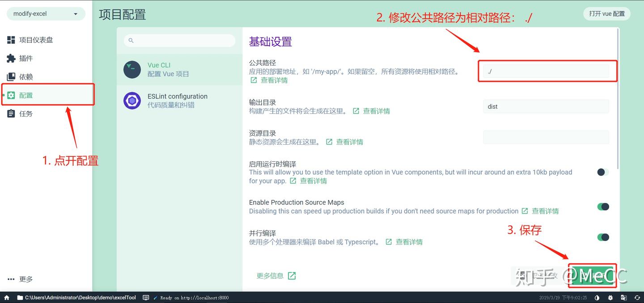Open the 更多信息 link

coord(271,276)
